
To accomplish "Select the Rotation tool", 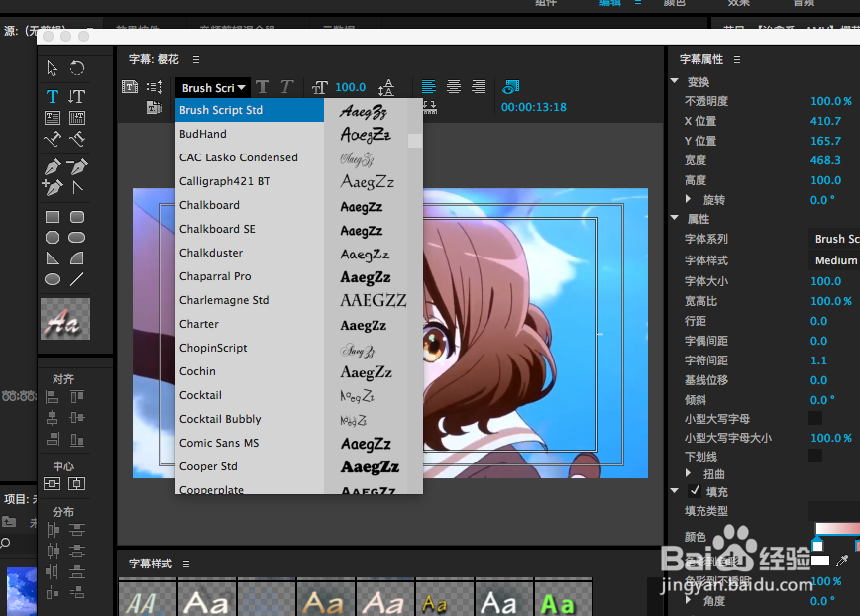I will tap(77, 68).
